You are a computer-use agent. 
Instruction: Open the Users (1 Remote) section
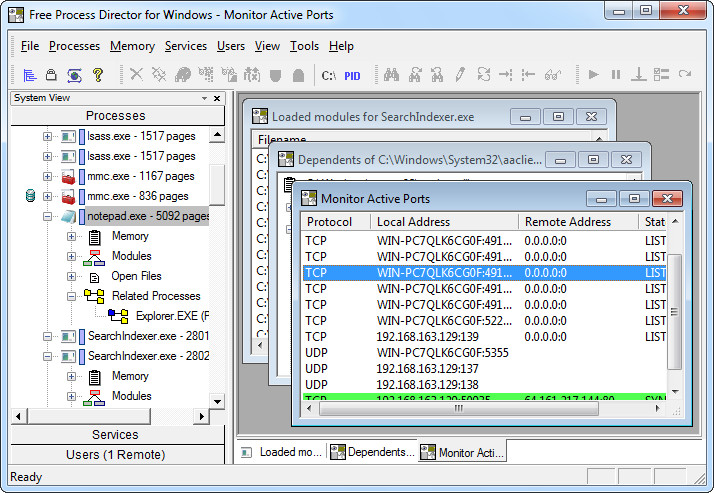117,455
